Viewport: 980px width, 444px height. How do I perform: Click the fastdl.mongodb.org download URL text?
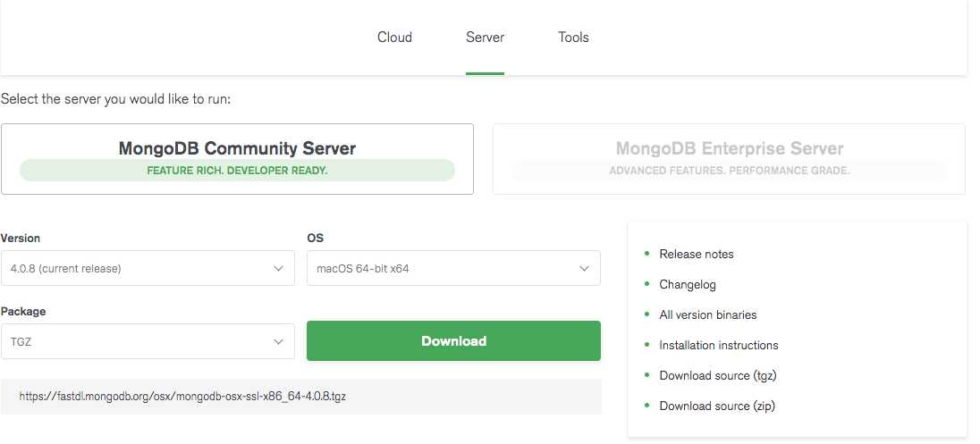tap(182, 397)
